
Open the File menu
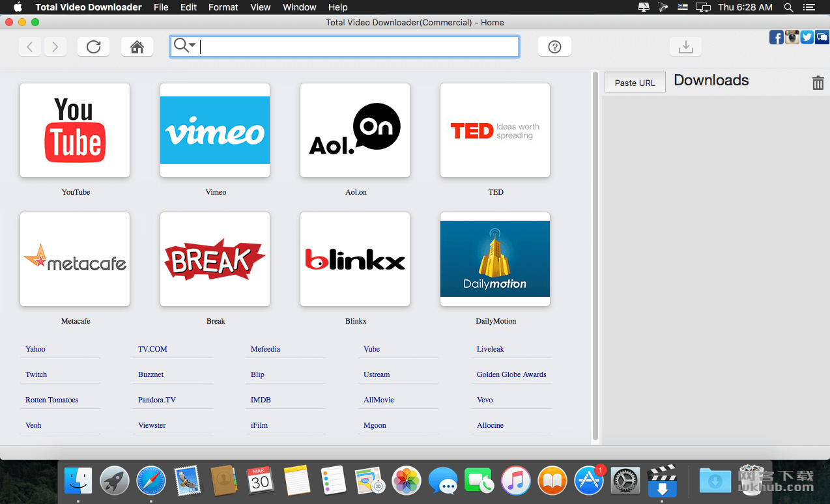161,7
